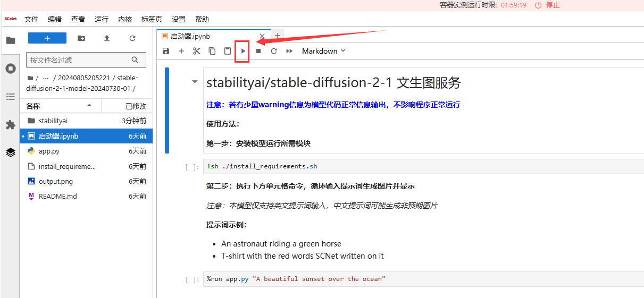Viewport: 644px width, 298px height.
Task: Create a new folder in file browser
Action: 81,38
